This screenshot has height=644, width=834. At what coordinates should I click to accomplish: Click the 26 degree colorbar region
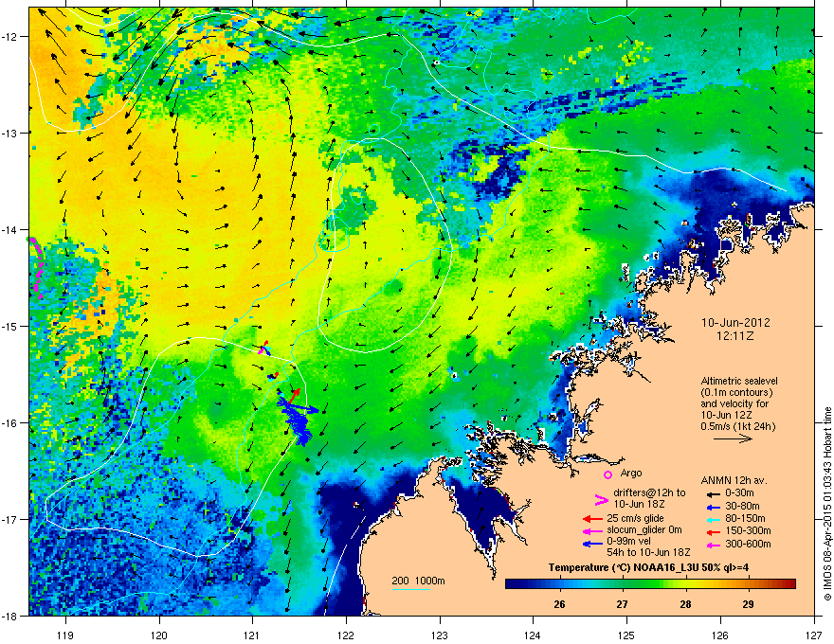click(x=559, y=584)
